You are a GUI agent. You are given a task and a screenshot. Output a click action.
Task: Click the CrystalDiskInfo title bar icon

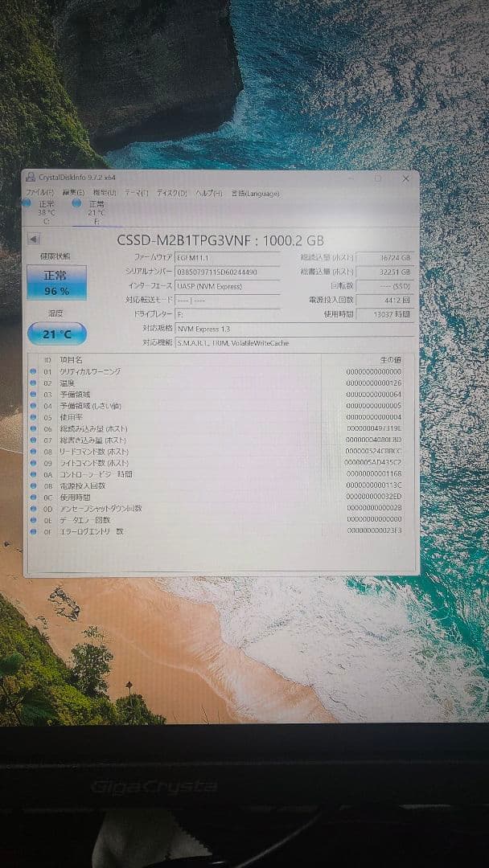pos(31,178)
